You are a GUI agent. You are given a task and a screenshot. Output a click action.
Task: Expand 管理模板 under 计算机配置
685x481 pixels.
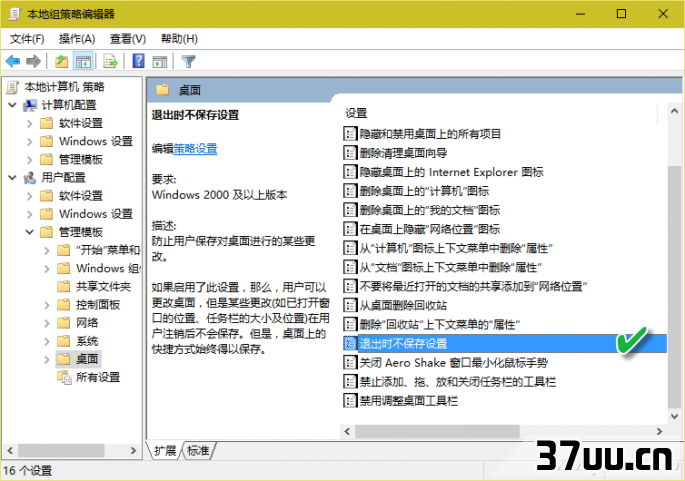coord(29,159)
